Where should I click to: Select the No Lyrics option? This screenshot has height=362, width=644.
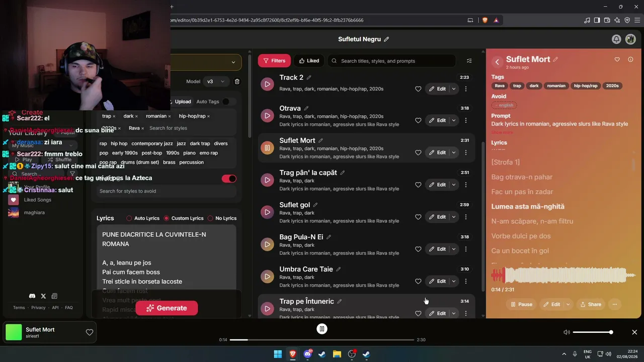(x=222, y=218)
